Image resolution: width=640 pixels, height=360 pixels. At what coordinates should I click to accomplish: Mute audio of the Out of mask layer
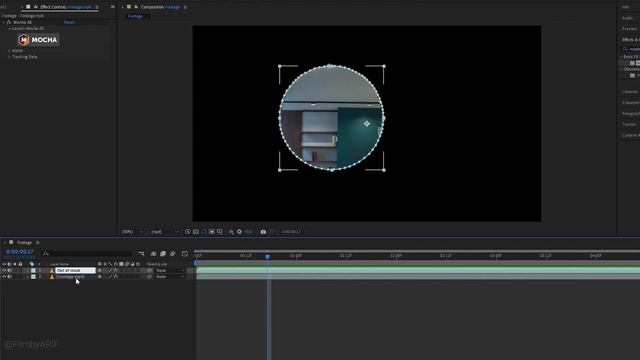[x=10, y=270]
